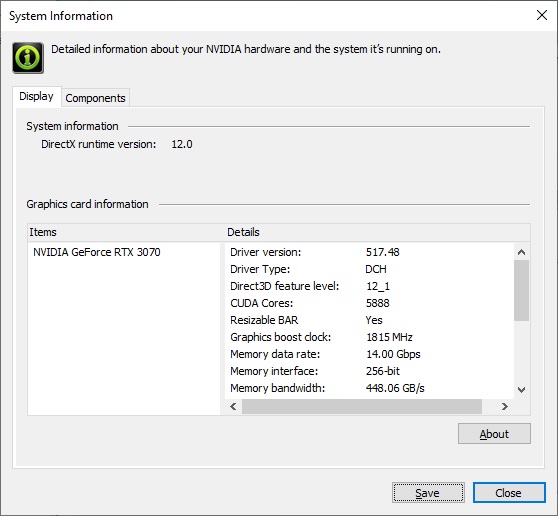Click the Driver version: label
The image size is (558, 516).
point(265,252)
